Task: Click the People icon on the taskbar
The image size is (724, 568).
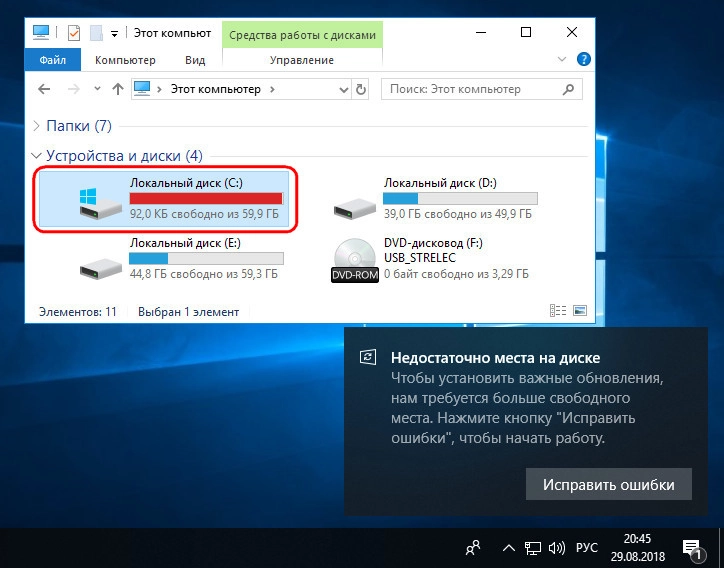Action: pos(472,547)
